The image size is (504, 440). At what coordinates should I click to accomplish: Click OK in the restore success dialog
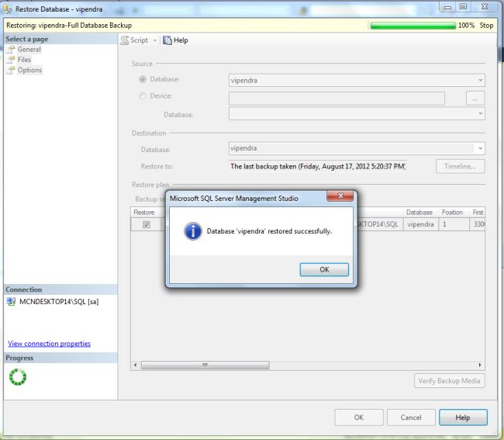click(x=324, y=269)
